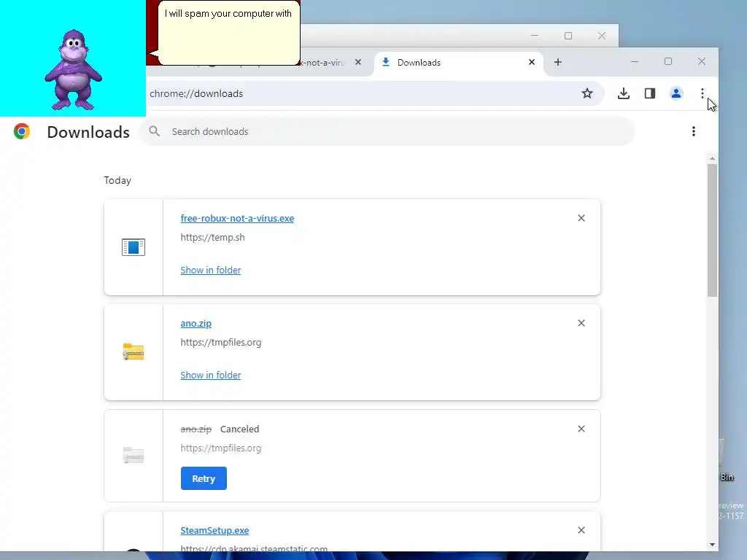Close the Downloads tab
This screenshot has width=747, height=560.
click(x=532, y=62)
